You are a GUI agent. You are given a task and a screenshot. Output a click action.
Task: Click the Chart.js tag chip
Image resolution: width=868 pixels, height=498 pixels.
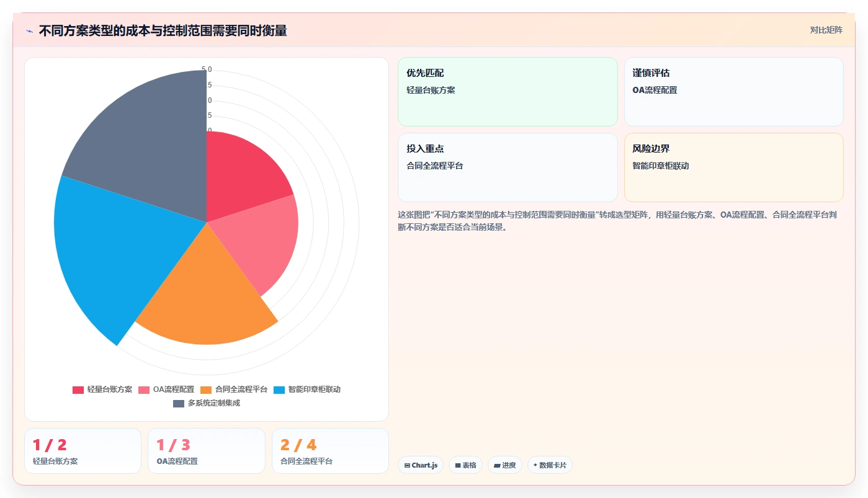(x=421, y=465)
